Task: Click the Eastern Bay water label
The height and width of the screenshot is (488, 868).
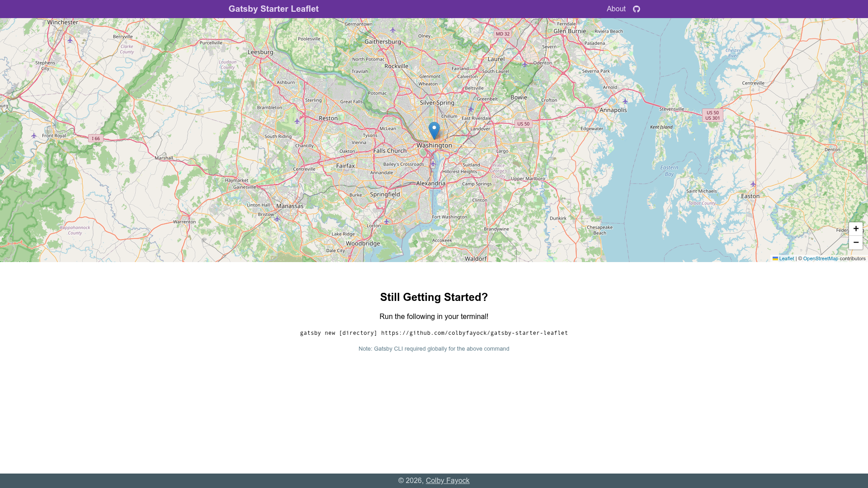Action: (x=669, y=171)
